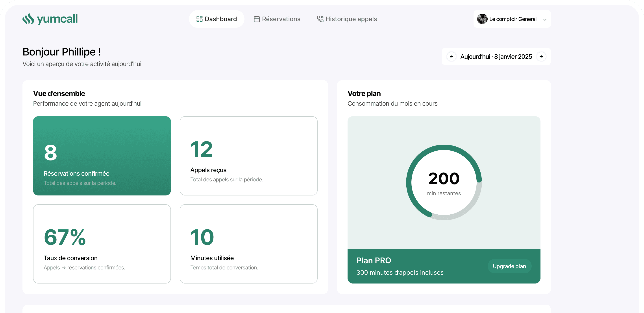Select the Minutes utilisée card

pos(248,244)
